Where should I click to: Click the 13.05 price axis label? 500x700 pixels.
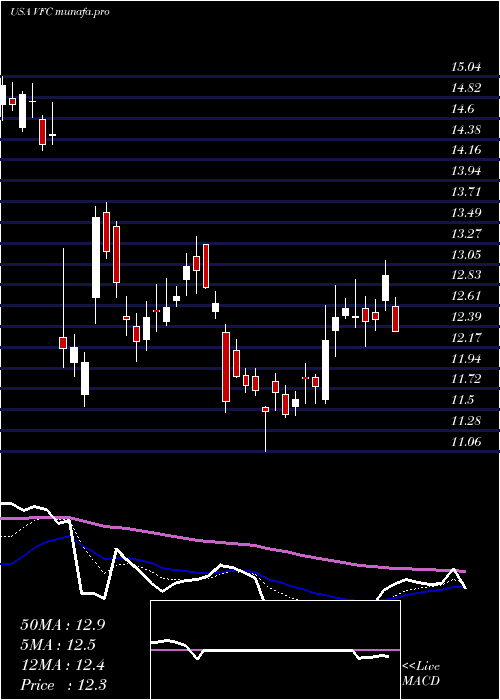click(466, 254)
